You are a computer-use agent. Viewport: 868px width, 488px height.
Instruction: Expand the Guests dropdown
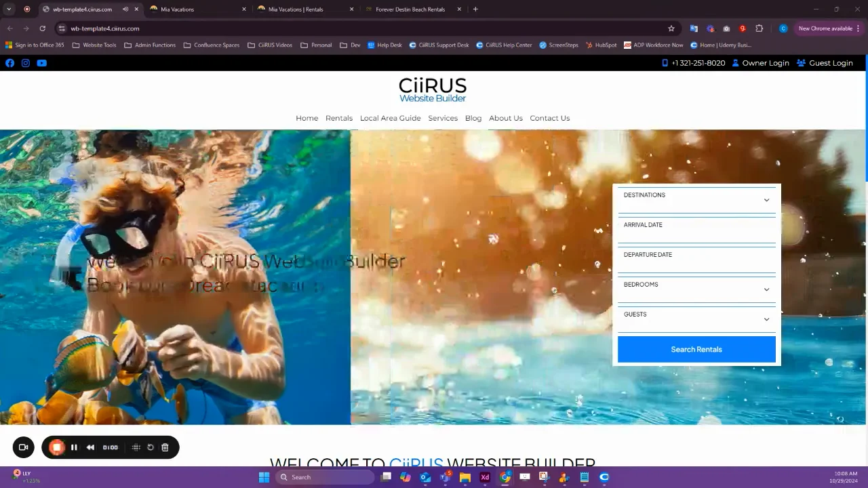(x=696, y=319)
